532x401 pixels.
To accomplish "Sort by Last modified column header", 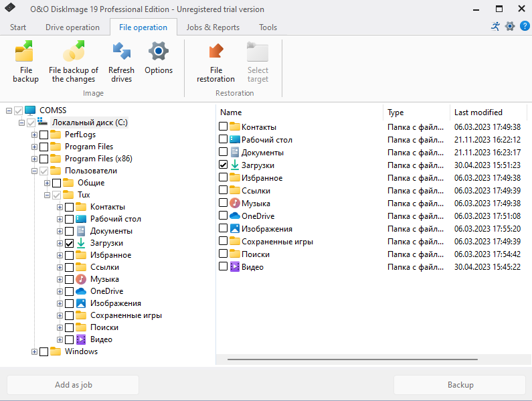I will click(489, 112).
